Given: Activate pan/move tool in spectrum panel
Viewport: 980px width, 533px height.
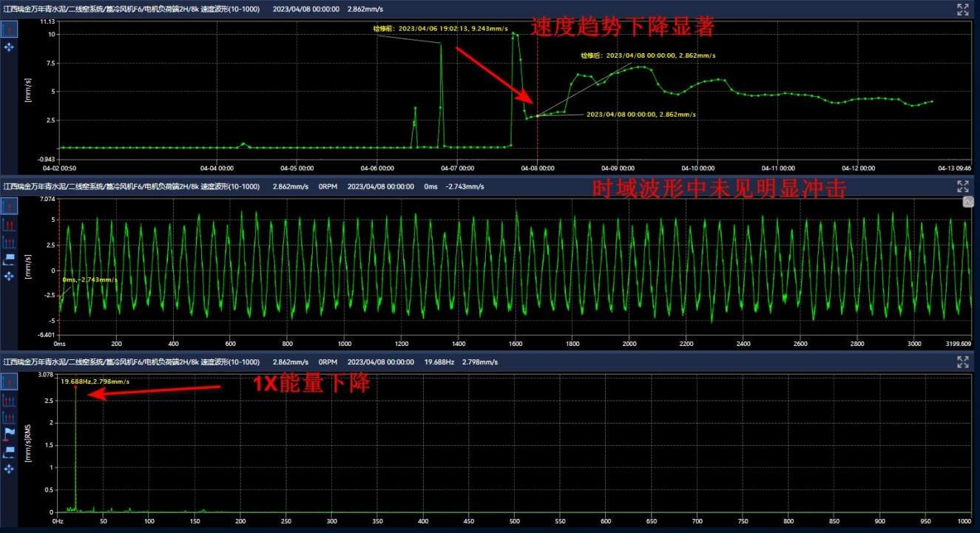Looking at the screenshot, I should (10, 467).
